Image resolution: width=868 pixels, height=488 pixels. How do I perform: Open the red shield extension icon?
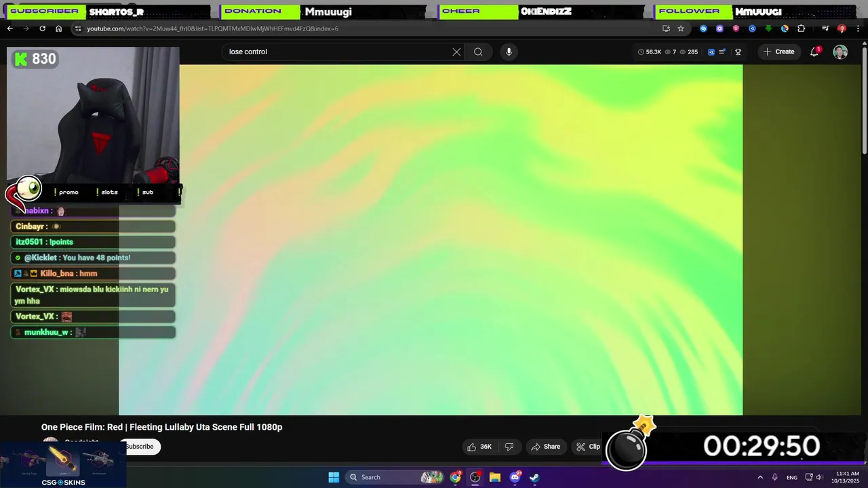736,28
